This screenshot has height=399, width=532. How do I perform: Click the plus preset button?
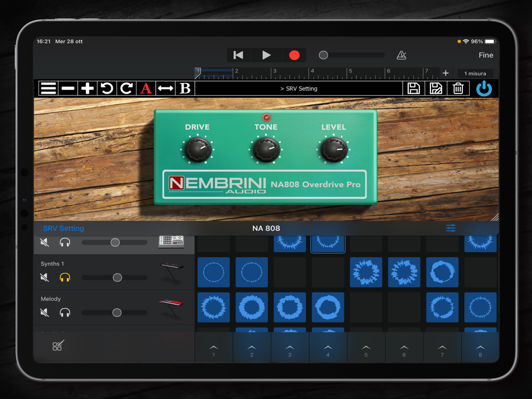click(x=88, y=88)
